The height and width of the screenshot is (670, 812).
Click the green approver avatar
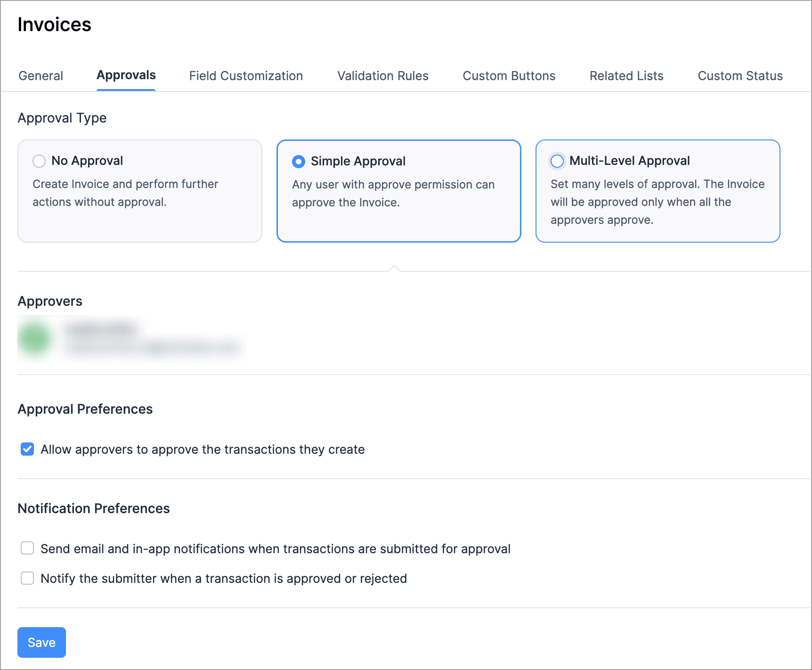click(x=34, y=339)
